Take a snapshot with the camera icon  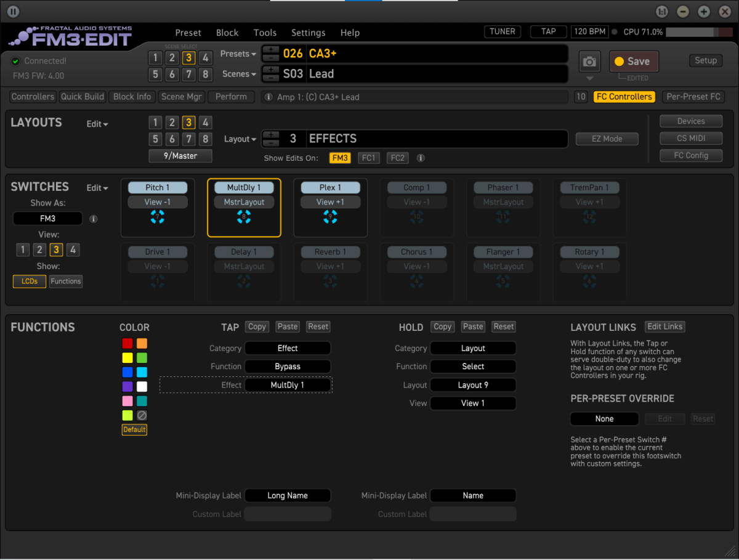tap(590, 62)
